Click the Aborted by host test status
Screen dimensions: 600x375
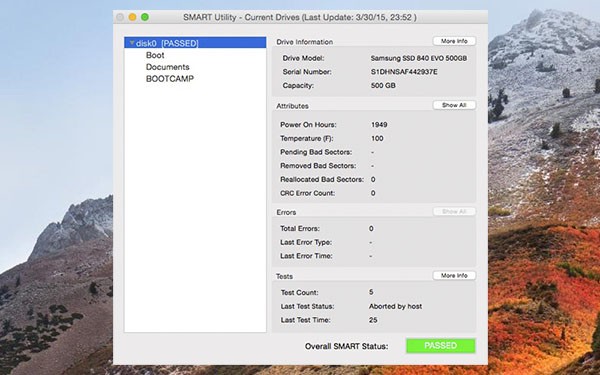click(395, 307)
